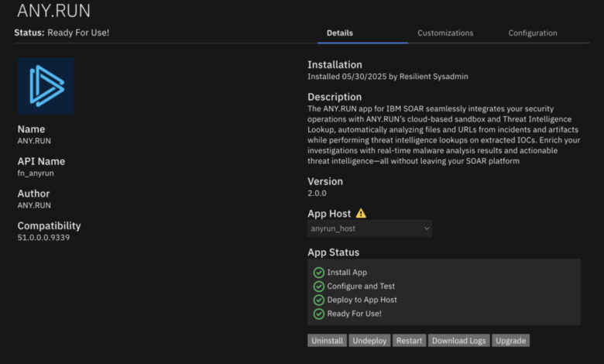
Task: Click the Uninstall button
Action: click(x=327, y=341)
